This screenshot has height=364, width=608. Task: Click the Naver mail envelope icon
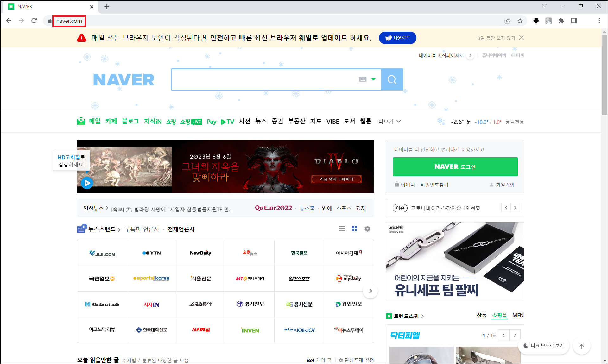pyautogui.click(x=81, y=121)
